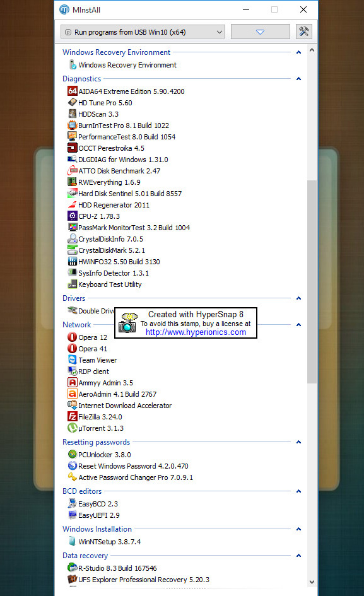Image resolution: width=364 pixels, height=596 pixels.
Task: Open the tools settings hammer-and-wrench button
Action: click(304, 32)
